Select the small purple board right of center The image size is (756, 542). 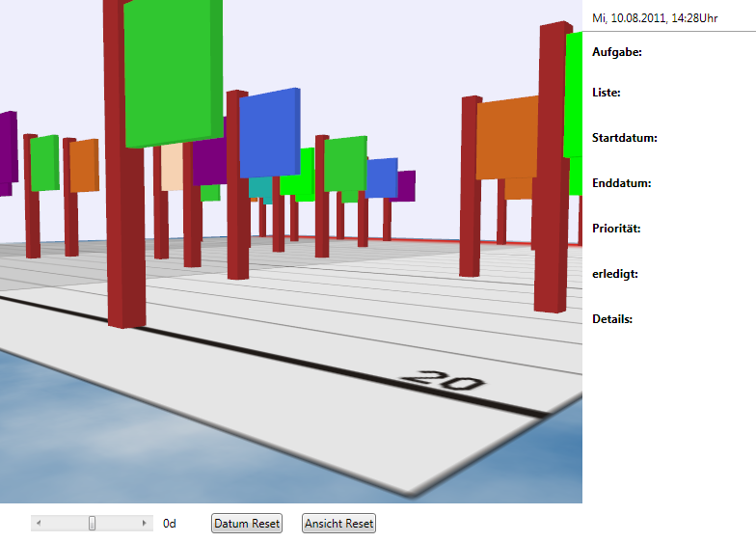pyautogui.click(x=406, y=185)
